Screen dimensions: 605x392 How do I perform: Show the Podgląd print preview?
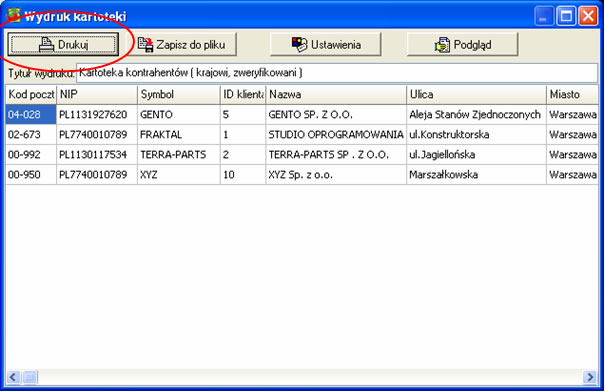(462, 45)
